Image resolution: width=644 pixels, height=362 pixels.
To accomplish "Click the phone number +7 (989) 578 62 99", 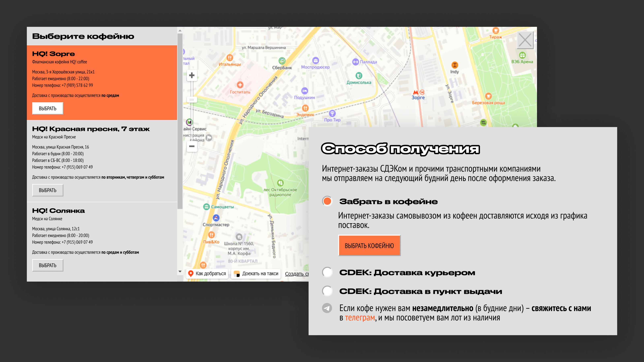I will [x=77, y=85].
